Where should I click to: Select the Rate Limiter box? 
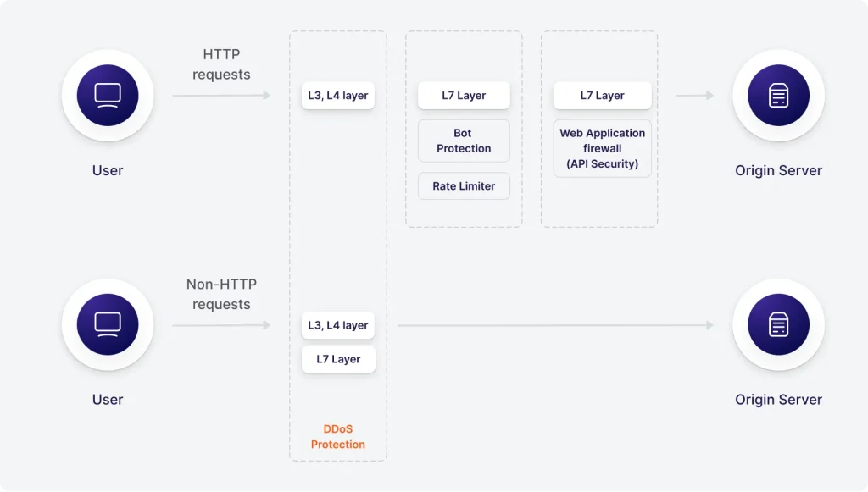[464, 186]
